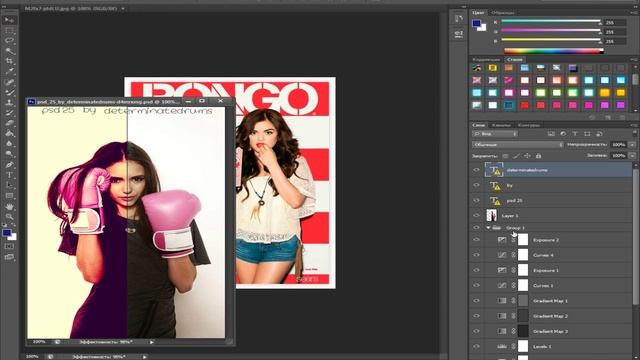The width and height of the screenshot is (640, 360).
Task: Click the Layer 1 thumbnail
Action: click(491, 215)
